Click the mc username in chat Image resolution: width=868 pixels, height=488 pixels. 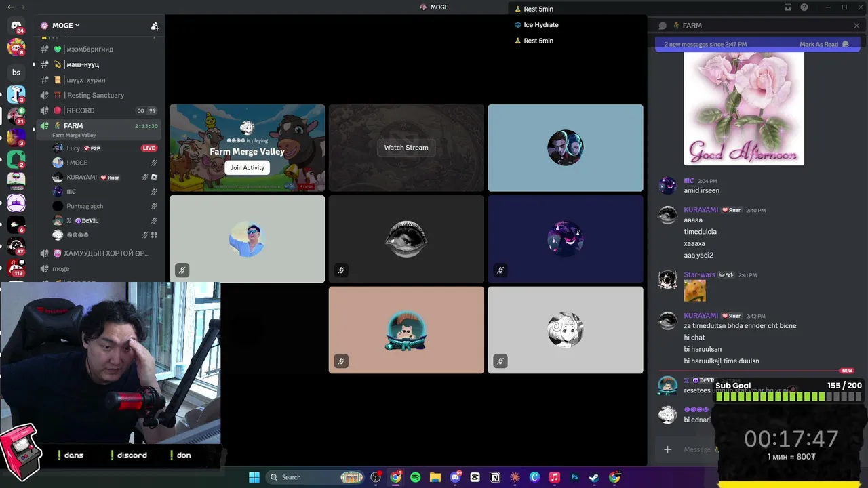click(688, 181)
